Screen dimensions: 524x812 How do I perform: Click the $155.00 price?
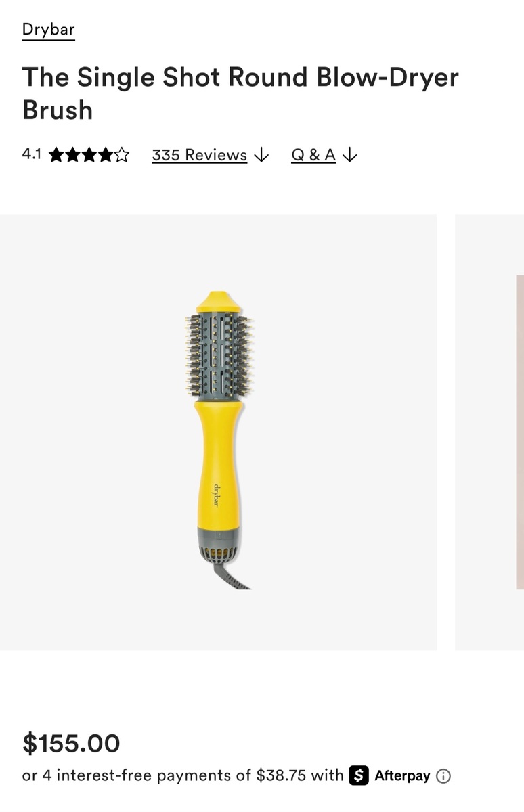pos(71,743)
